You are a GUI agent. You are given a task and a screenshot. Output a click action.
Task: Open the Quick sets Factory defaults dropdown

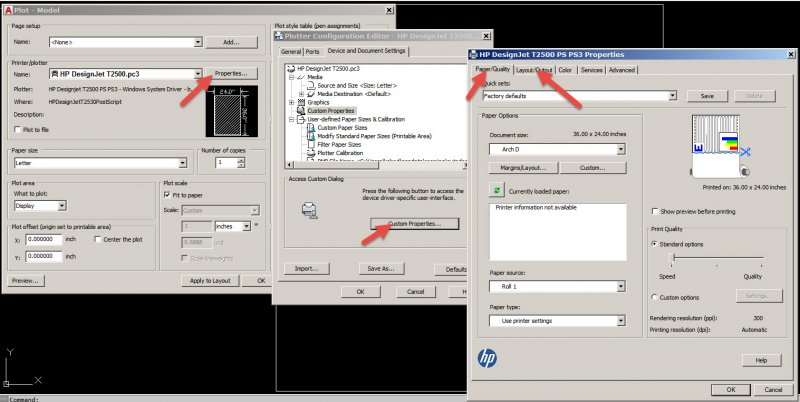(672, 96)
